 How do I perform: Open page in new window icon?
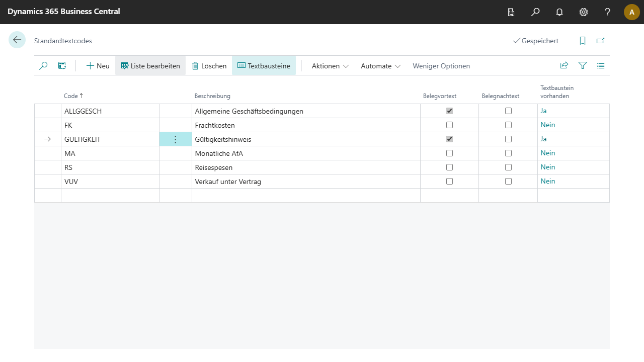coord(600,41)
